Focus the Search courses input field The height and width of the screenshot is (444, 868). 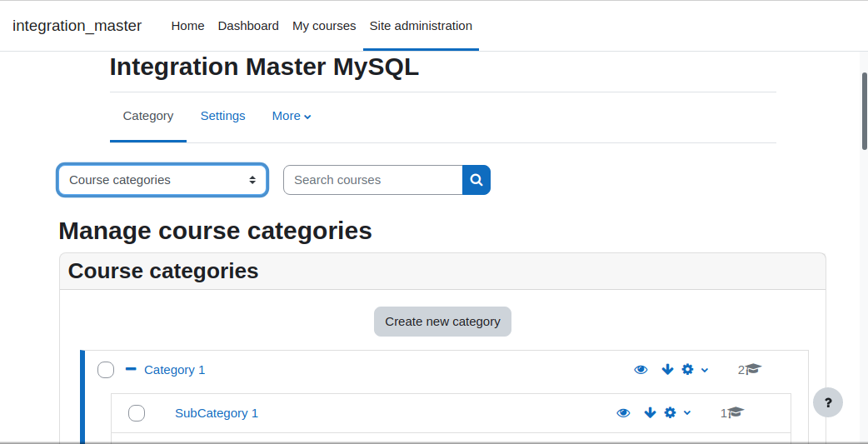(373, 180)
